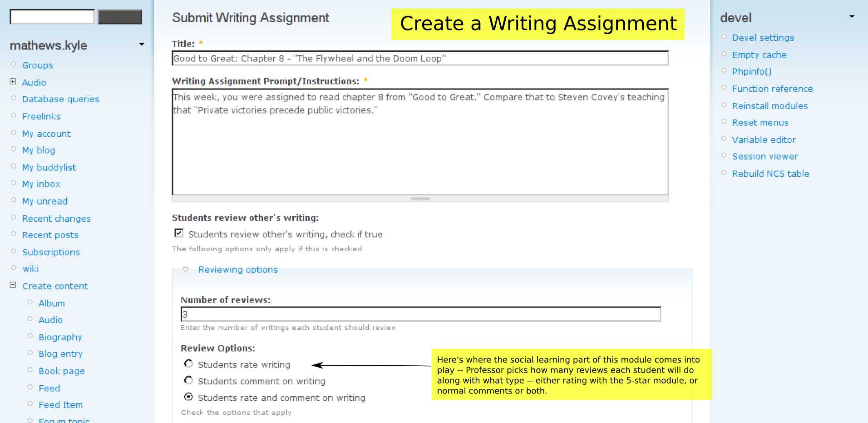Expand the Audio sidebar section

click(12, 82)
